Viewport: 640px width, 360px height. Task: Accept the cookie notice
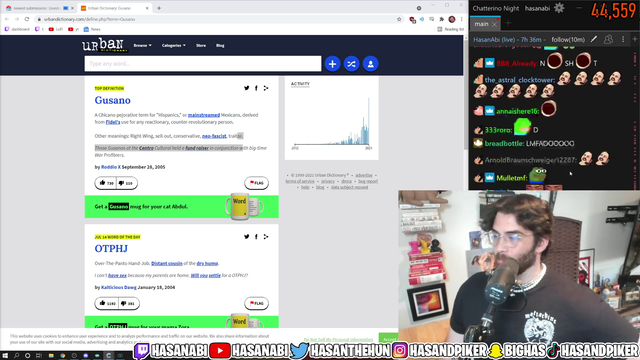pyautogui.click(x=389, y=339)
